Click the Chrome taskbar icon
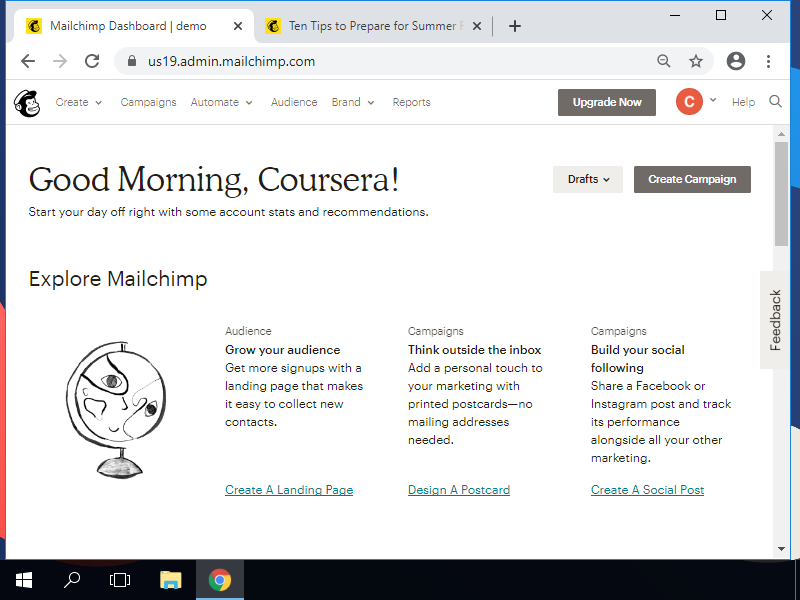The image size is (800, 600). pos(220,580)
